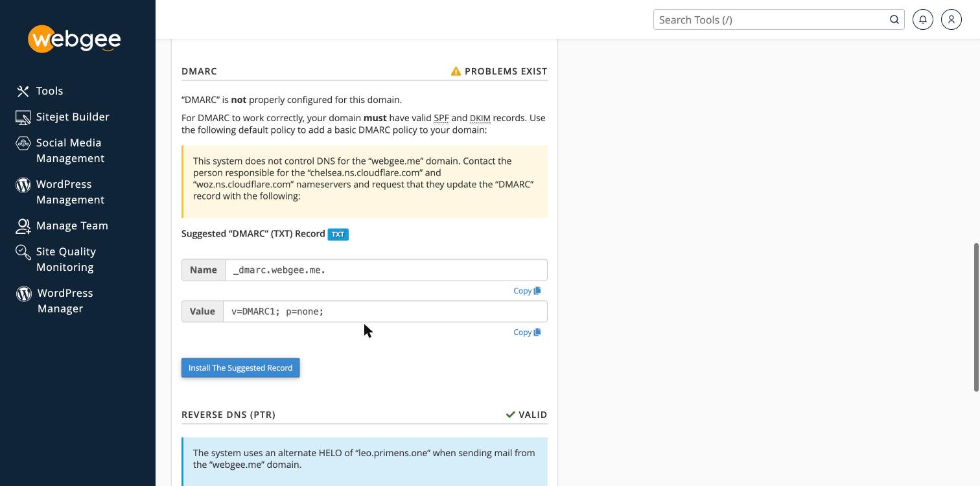Open the user account icon
The width and height of the screenshot is (980, 486).
click(951, 19)
